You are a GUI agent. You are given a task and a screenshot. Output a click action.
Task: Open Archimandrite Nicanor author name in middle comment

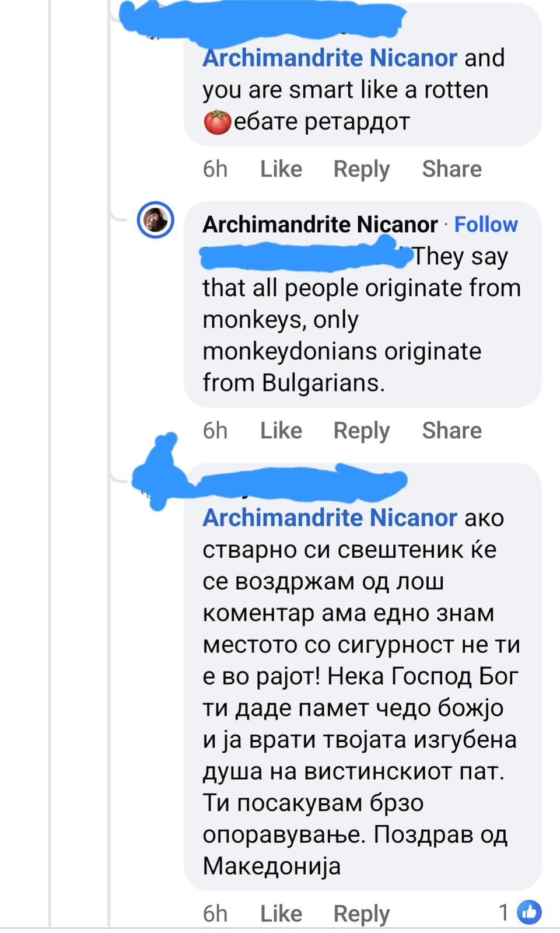click(320, 224)
